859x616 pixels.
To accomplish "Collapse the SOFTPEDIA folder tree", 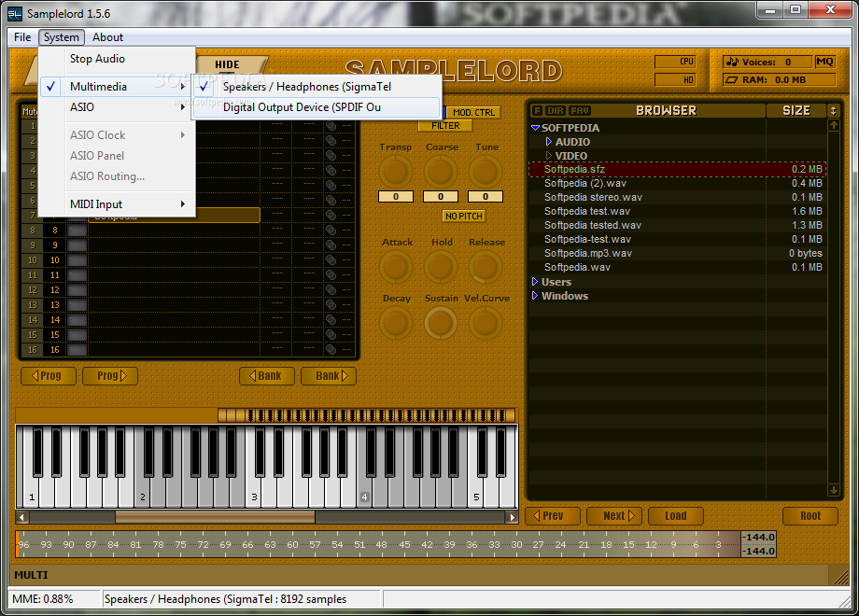I will (x=536, y=128).
